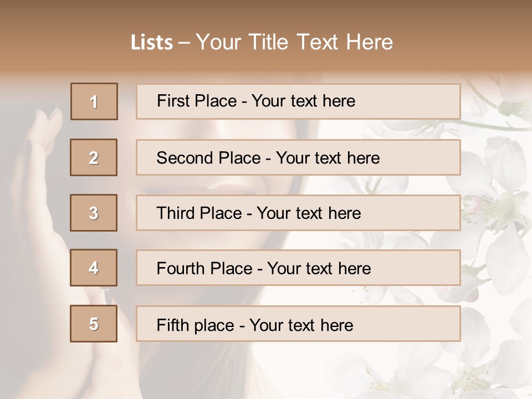Click the number 5 box
Screen dimensions: 532x399
click(x=94, y=324)
